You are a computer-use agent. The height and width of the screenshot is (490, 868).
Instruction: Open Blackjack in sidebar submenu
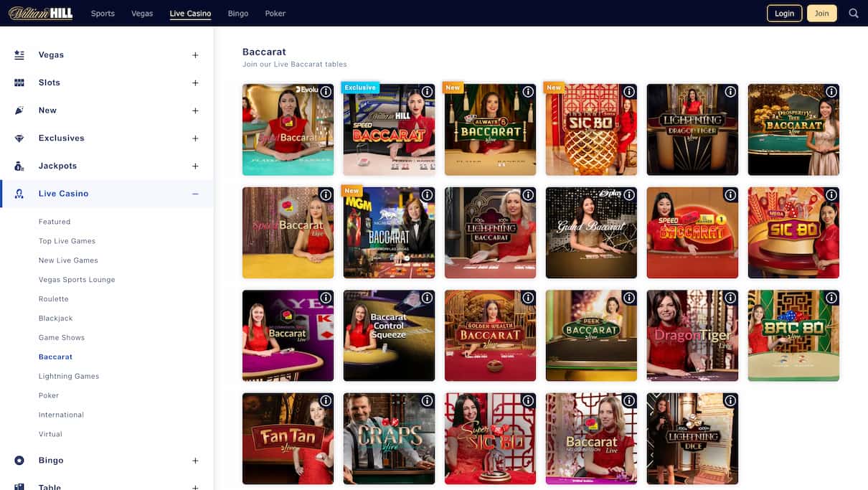pyautogui.click(x=56, y=319)
